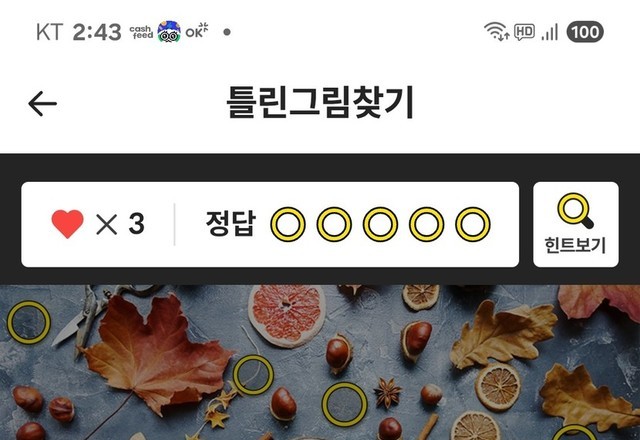Tap the battery 100 indicator

(585, 32)
